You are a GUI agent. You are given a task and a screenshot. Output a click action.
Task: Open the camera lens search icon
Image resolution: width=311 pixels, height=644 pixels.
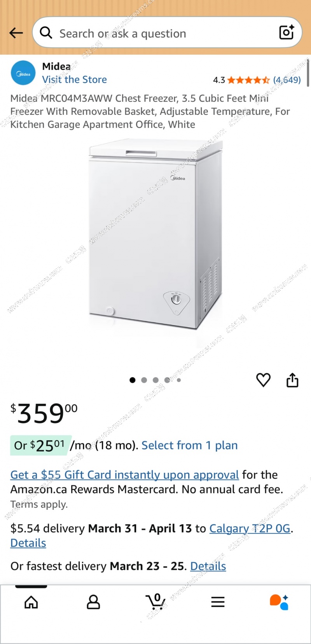(x=287, y=33)
